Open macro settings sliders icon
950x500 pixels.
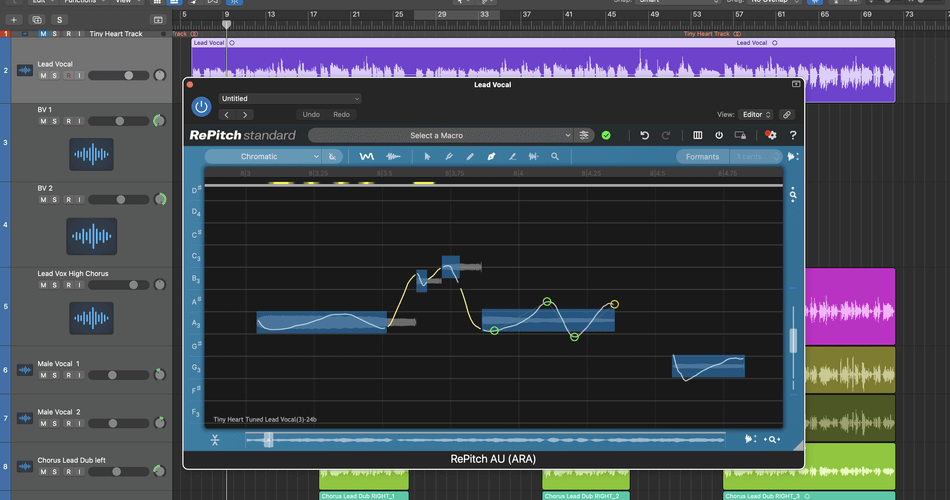pyautogui.click(x=584, y=135)
